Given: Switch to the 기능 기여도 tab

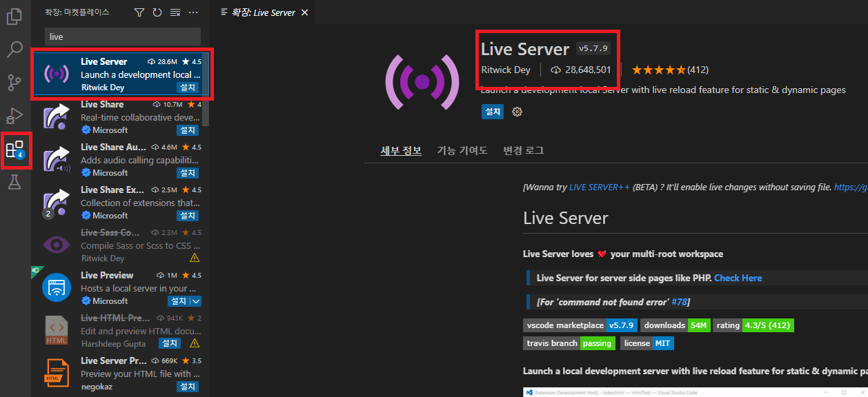Looking at the screenshot, I should 462,150.
